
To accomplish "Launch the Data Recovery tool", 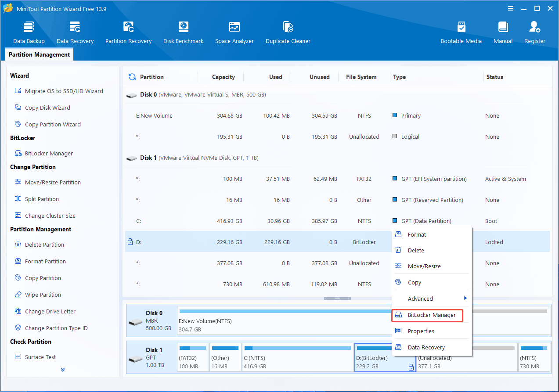I will (x=75, y=32).
